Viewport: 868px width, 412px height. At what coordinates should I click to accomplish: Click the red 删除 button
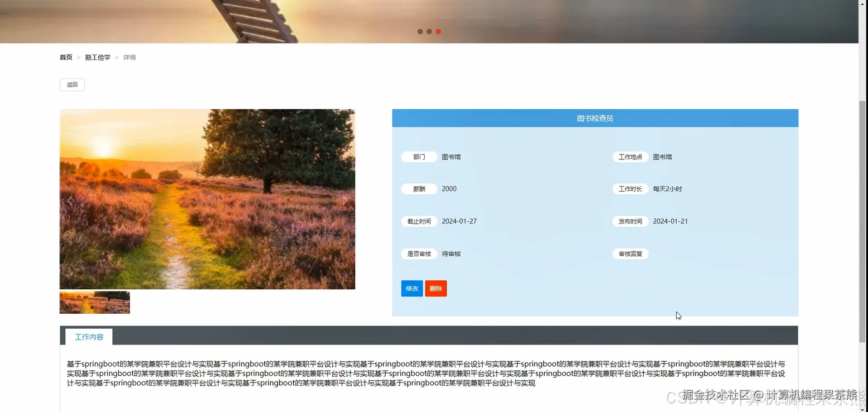pyautogui.click(x=436, y=288)
